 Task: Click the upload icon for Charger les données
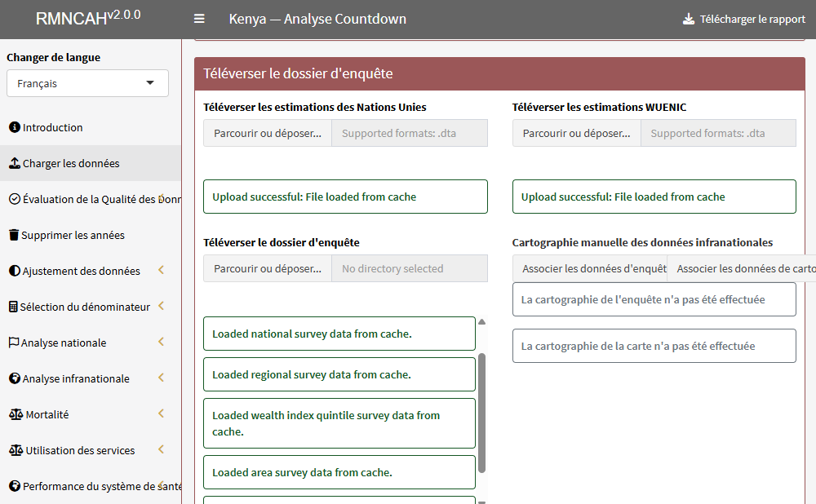15,163
